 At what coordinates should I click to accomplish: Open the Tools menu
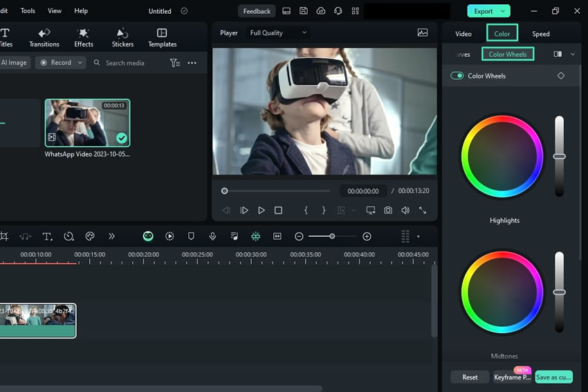[x=28, y=11]
